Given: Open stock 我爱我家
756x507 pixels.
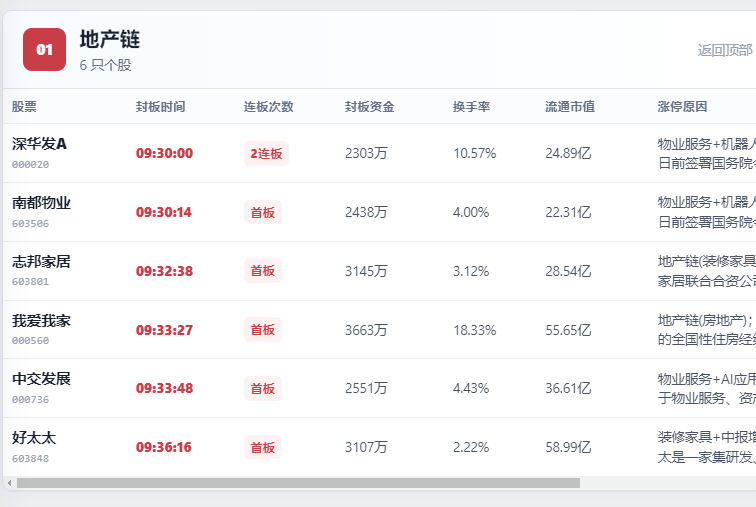Looking at the screenshot, I should (41, 321).
